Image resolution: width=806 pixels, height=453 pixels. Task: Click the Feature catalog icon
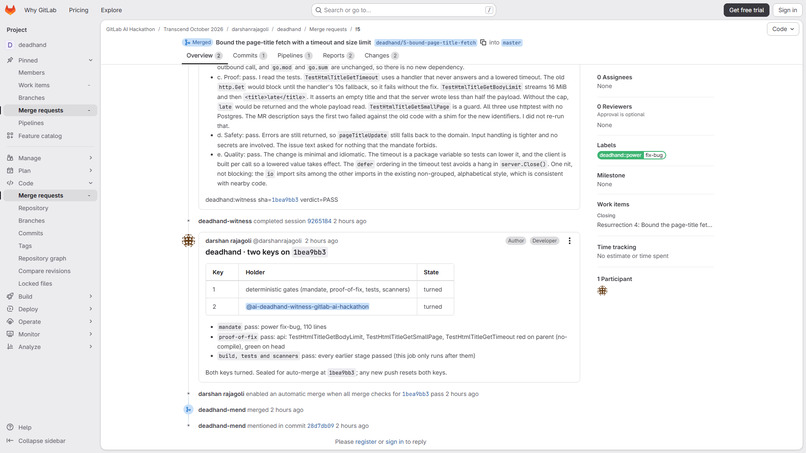coord(10,136)
